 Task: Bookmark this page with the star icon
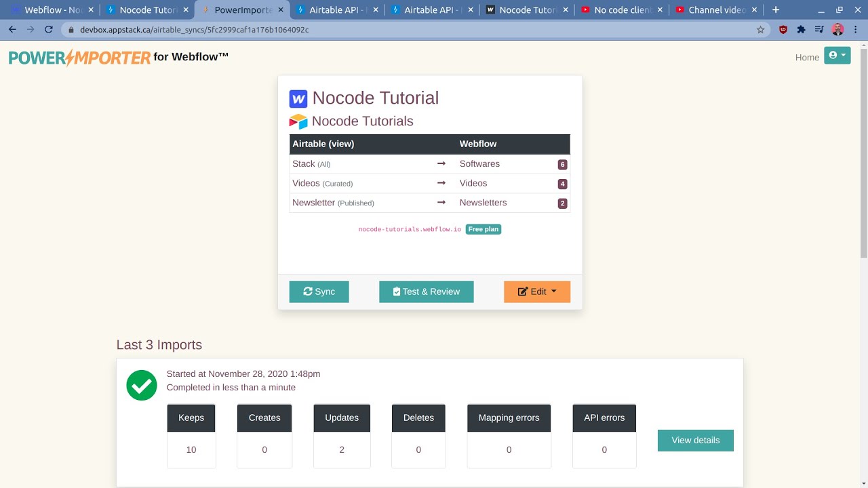click(x=760, y=30)
